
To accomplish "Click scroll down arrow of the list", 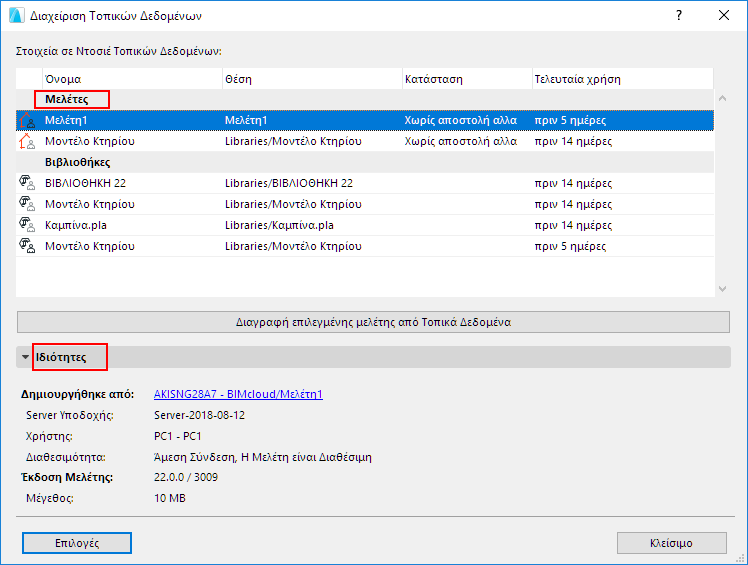I will pos(722,289).
